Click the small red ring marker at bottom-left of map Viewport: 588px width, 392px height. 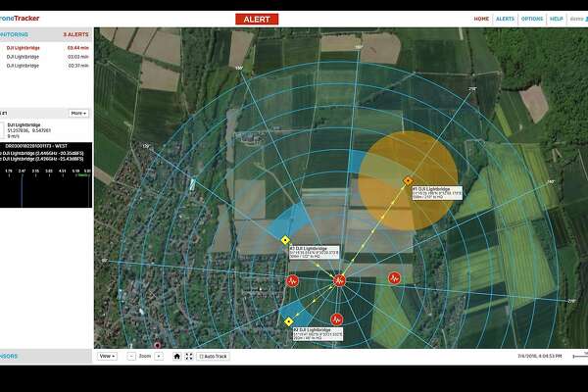pyautogui.click(x=158, y=345)
